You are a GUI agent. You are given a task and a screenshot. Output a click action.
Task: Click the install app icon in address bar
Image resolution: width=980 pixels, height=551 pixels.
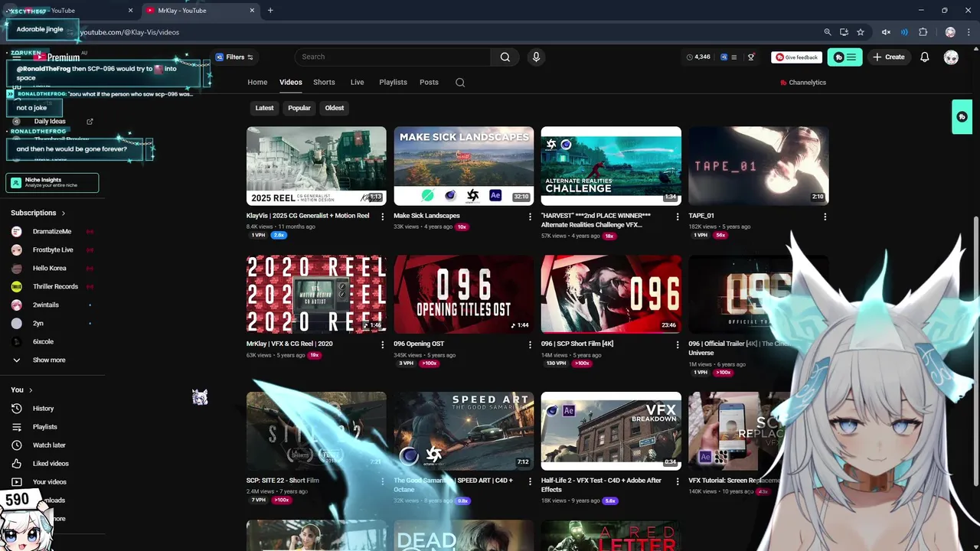pos(844,32)
